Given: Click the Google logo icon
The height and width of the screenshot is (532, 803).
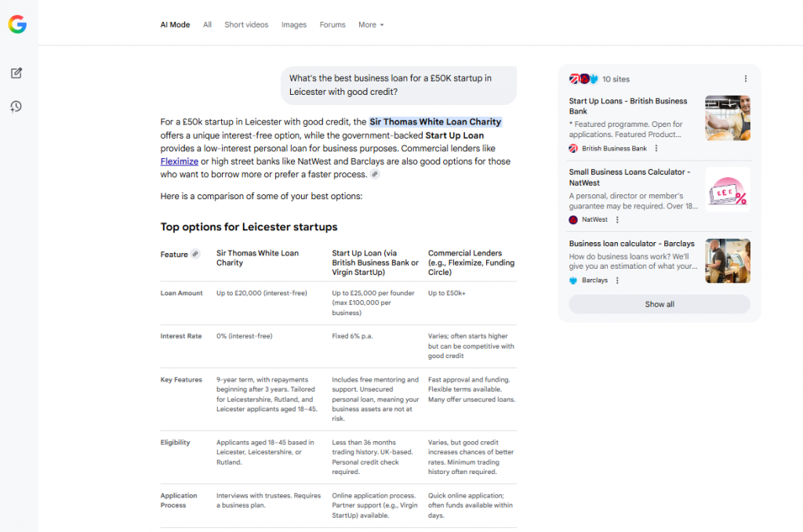Looking at the screenshot, I should (x=17, y=24).
